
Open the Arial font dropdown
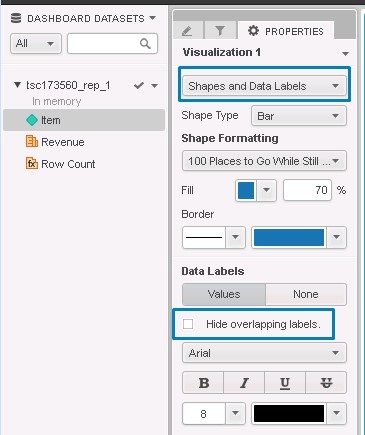(264, 353)
